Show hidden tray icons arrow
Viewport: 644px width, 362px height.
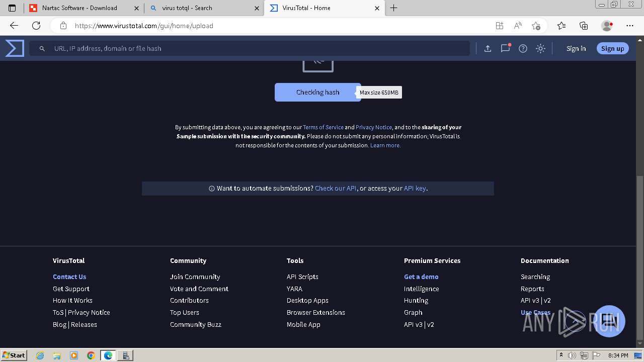[561, 355]
